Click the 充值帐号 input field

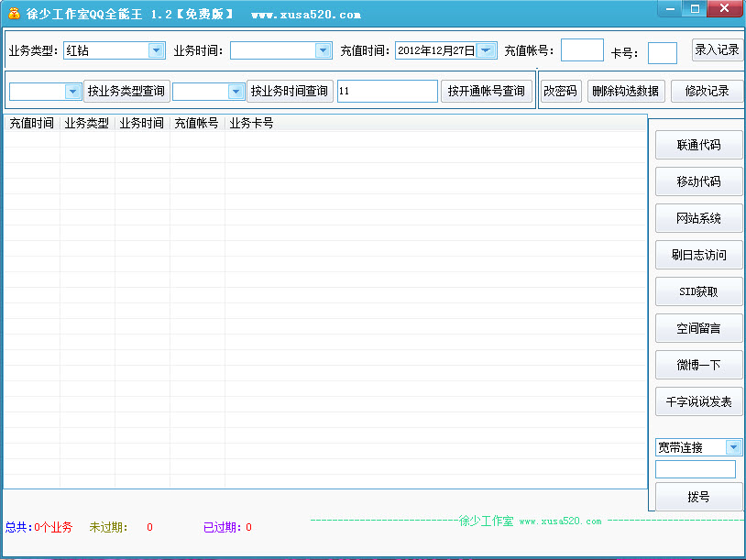click(582, 50)
